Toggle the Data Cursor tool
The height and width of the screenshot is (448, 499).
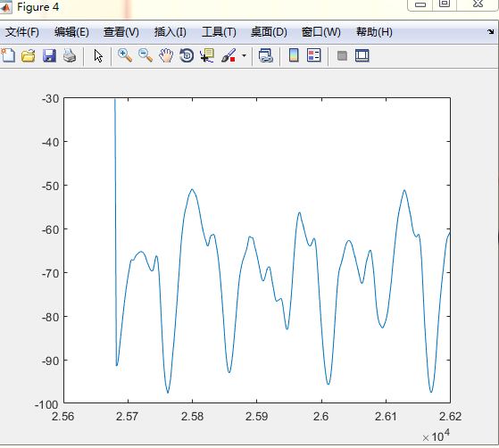pyautogui.click(x=207, y=55)
